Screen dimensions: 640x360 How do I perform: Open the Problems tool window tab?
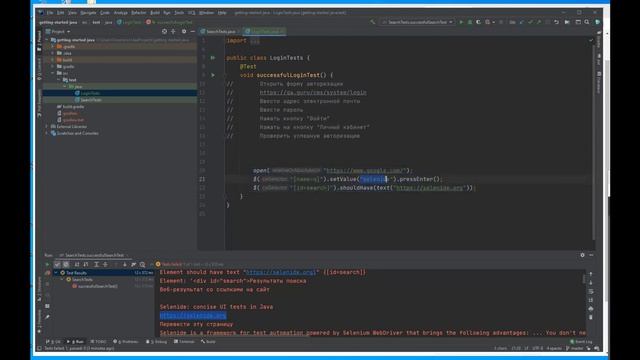coord(126,342)
